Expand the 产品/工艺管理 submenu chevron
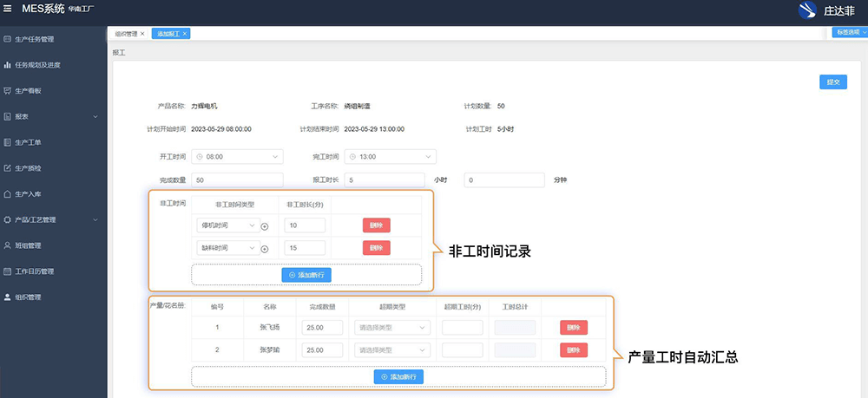The image size is (868, 398). pos(95,219)
